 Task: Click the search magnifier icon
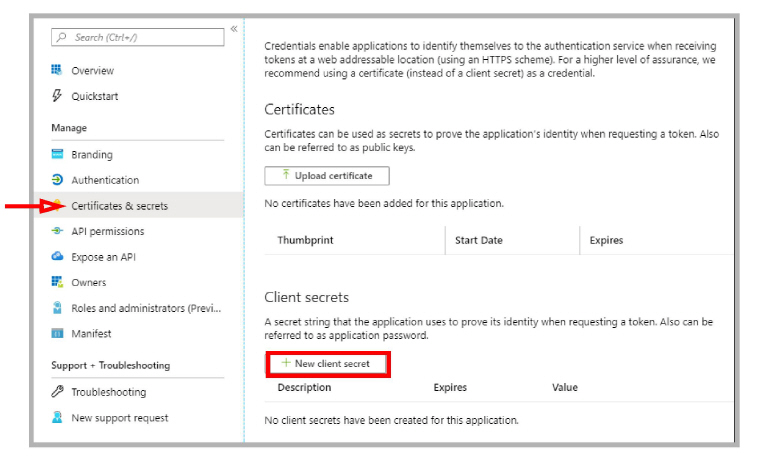[x=61, y=37]
